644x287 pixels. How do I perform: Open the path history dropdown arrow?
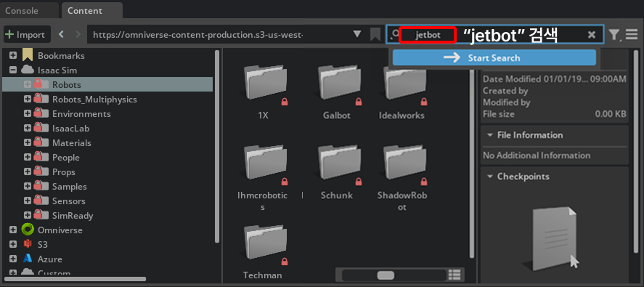click(357, 34)
